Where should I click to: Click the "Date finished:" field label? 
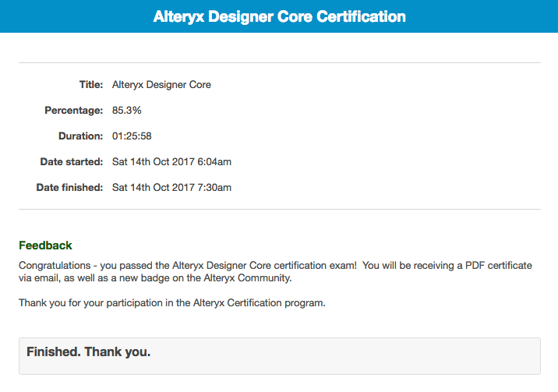[x=69, y=188]
